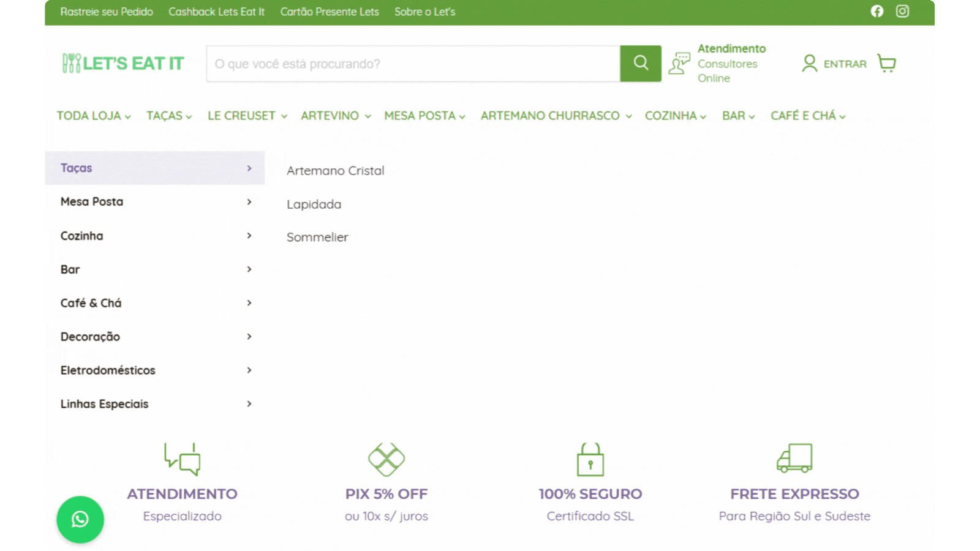Open Artemano Cristal submenu item
Image resolution: width=980 pixels, height=551 pixels.
point(336,171)
